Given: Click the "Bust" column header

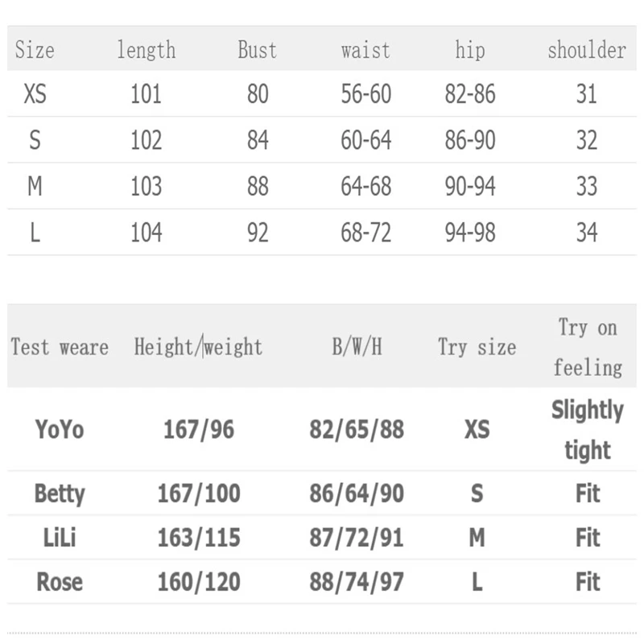Looking at the screenshot, I should pos(258,50).
